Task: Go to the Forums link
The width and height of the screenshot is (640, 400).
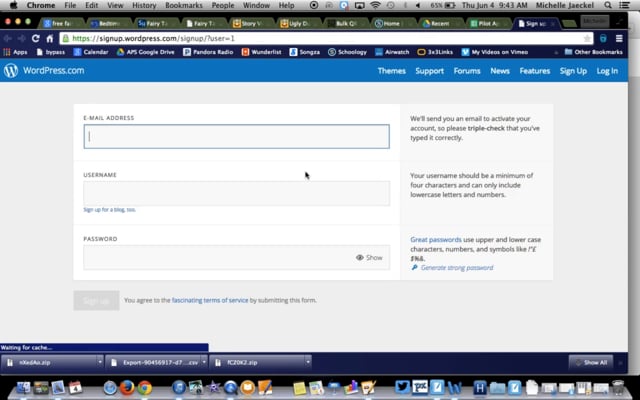Action: pyautogui.click(x=467, y=71)
